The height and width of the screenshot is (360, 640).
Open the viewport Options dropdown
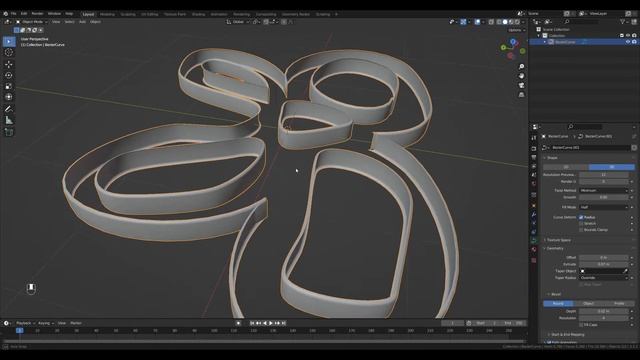click(x=516, y=30)
